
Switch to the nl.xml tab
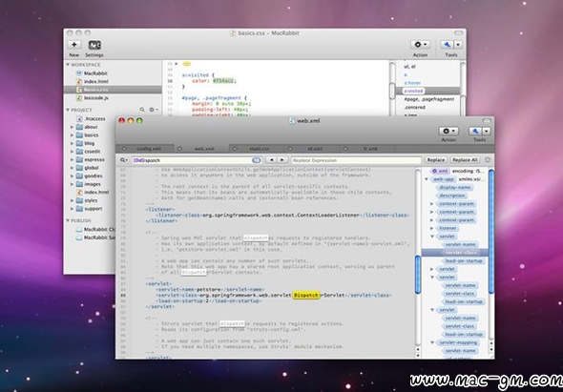pos(312,148)
